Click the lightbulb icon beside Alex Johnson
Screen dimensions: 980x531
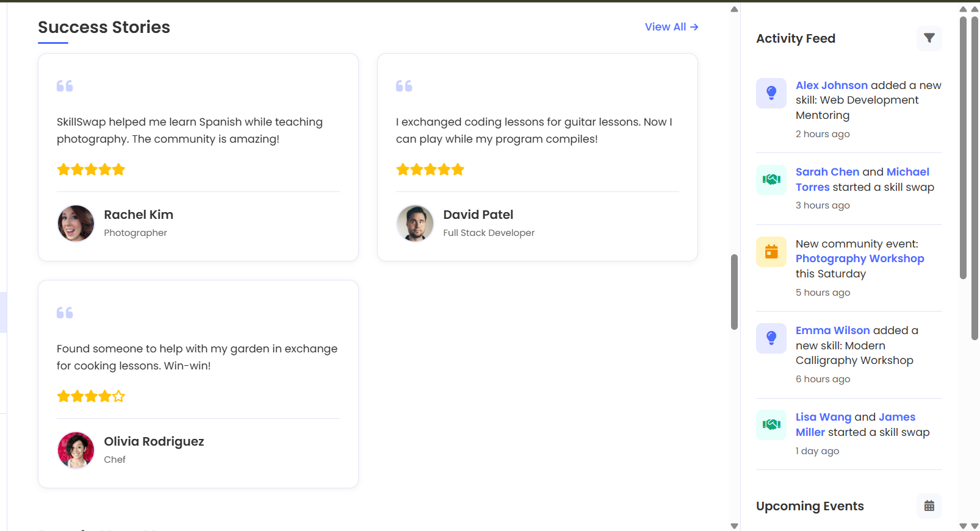coord(771,93)
